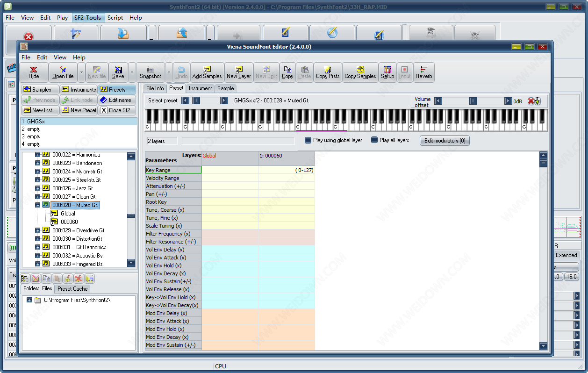Switch to the Preset Cache tab
Screen dimensions: 588x373
[72, 289]
